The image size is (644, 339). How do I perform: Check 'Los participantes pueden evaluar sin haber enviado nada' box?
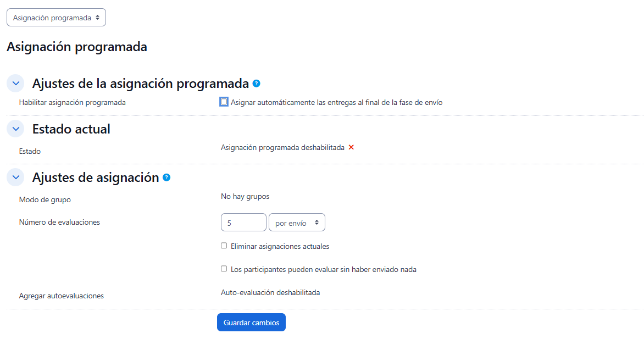[x=224, y=269]
